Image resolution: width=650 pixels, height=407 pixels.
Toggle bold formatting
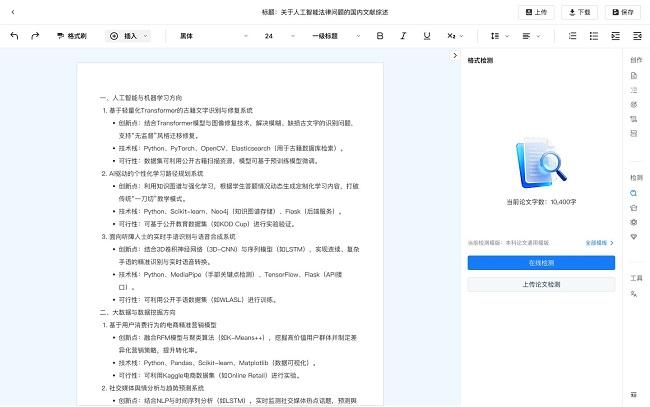click(x=380, y=35)
